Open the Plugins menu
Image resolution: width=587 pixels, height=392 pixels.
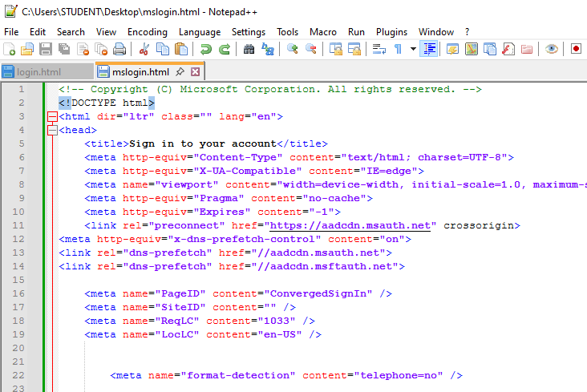click(x=391, y=32)
